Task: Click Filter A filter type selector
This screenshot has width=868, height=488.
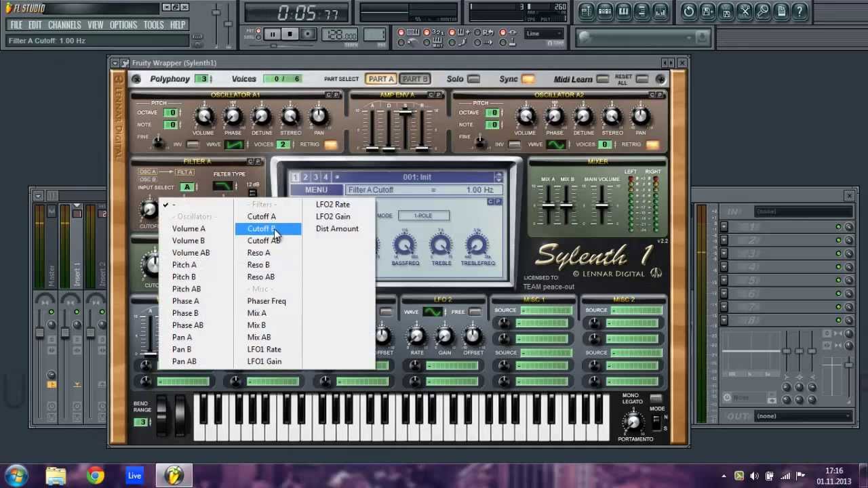Action: (222, 186)
